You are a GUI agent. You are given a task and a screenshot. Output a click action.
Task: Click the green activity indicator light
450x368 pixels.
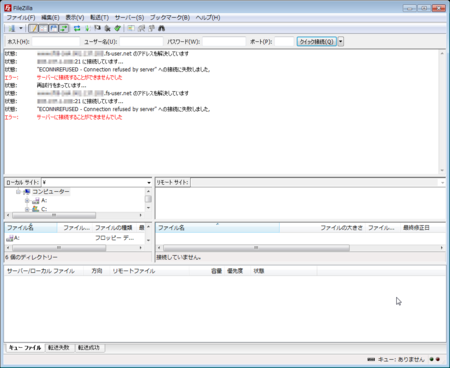[x=431, y=359]
